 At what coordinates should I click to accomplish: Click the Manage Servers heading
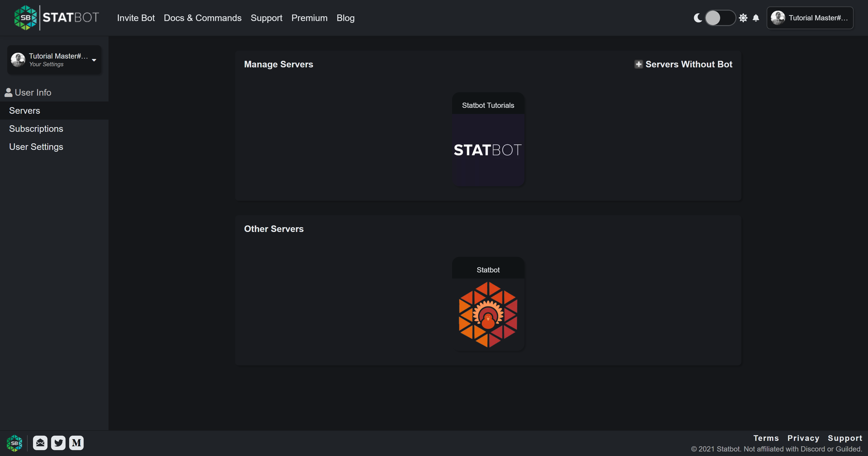pos(279,64)
